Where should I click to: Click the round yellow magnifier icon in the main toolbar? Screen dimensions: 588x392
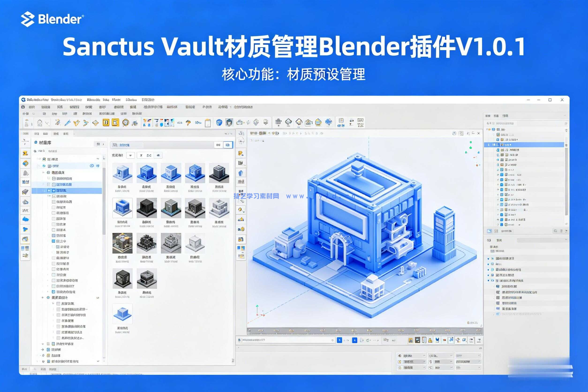coord(125,122)
